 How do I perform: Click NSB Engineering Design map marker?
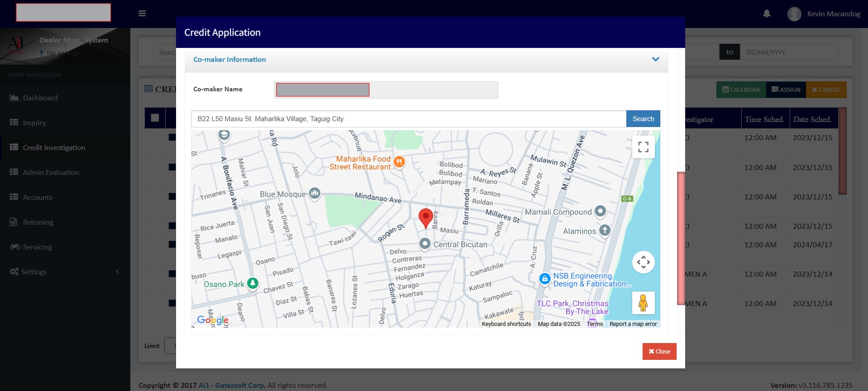tap(545, 279)
